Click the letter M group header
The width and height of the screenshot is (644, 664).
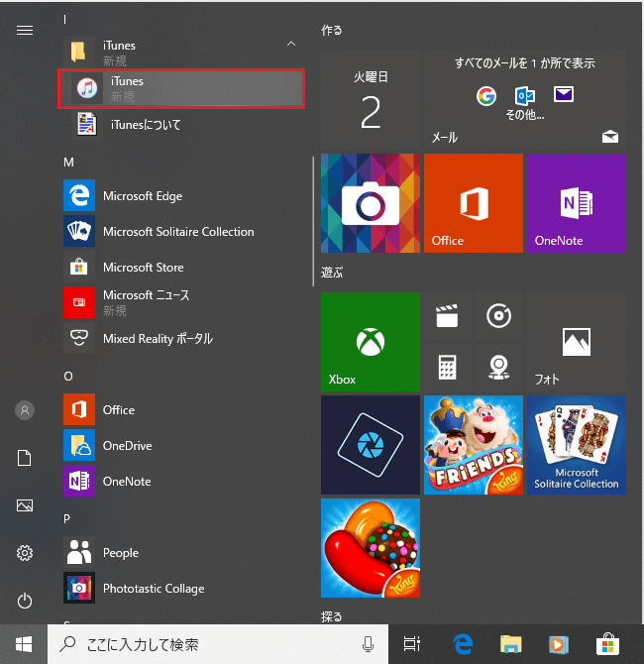coord(69,162)
